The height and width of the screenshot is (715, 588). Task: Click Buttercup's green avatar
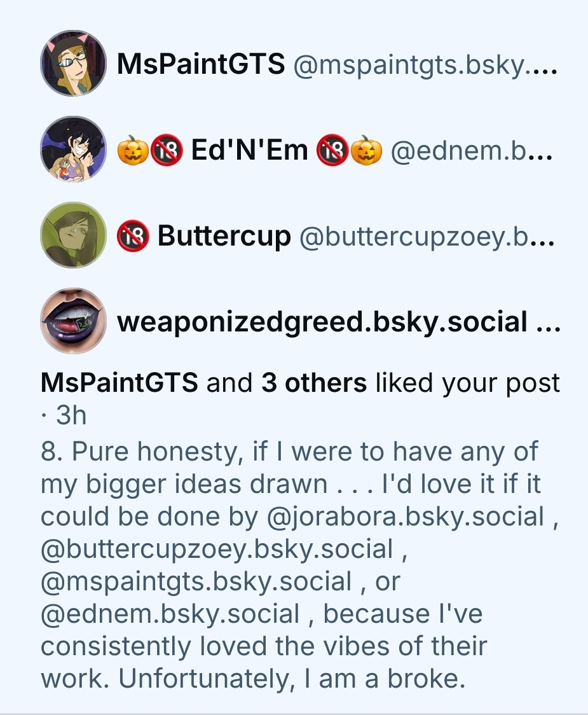pyautogui.click(x=73, y=235)
